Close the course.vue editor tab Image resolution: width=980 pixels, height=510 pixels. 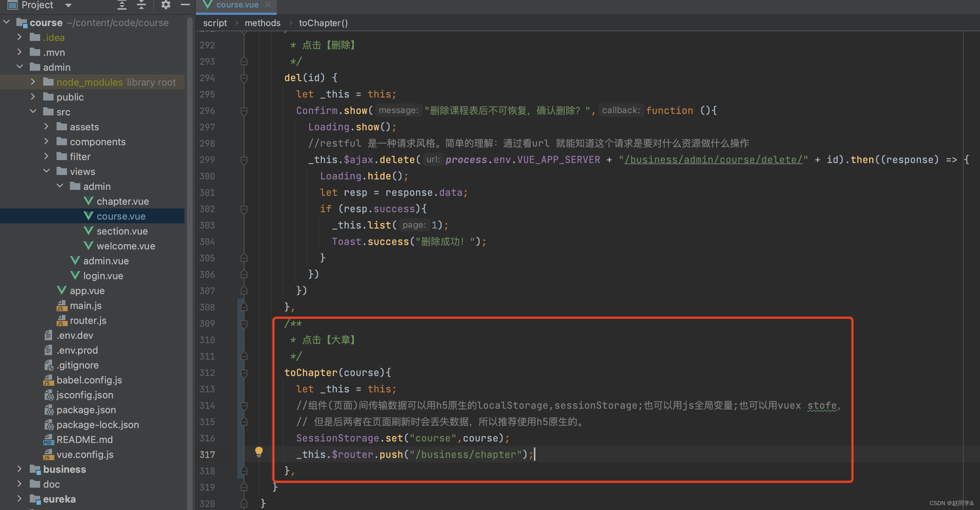click(x=268, y=4)
